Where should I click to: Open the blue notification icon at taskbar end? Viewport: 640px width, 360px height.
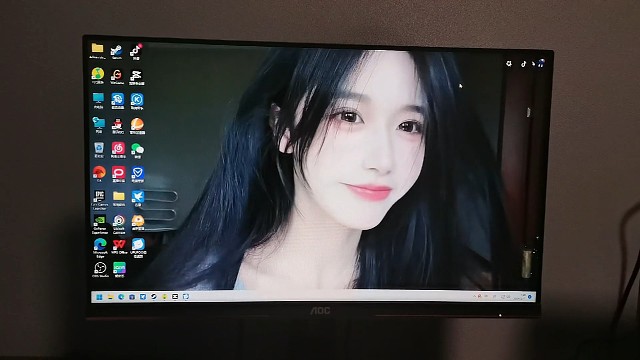[530, 297]
